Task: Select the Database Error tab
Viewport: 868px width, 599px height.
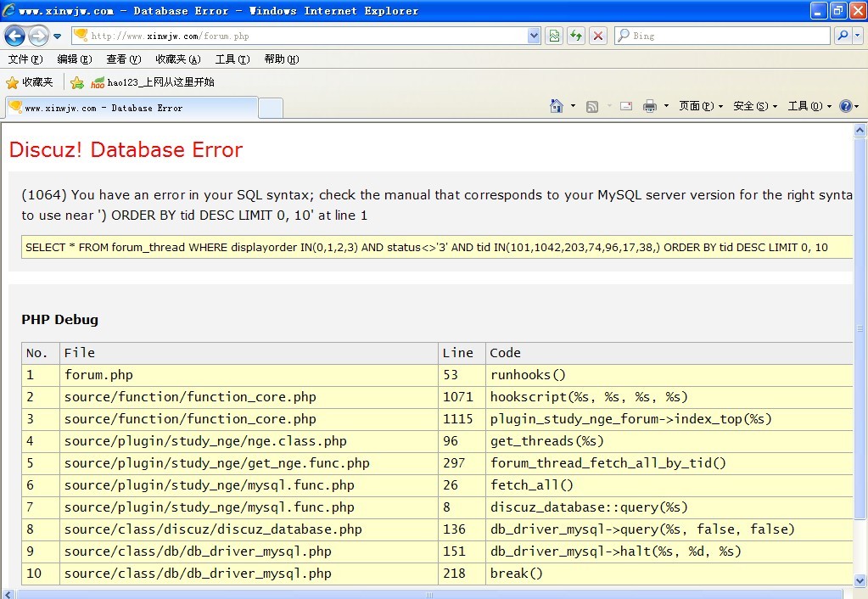Action: [132, 108]
